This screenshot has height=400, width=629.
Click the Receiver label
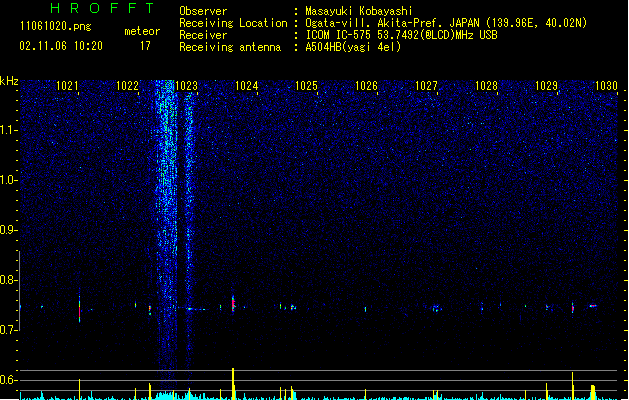coord(203,35)
